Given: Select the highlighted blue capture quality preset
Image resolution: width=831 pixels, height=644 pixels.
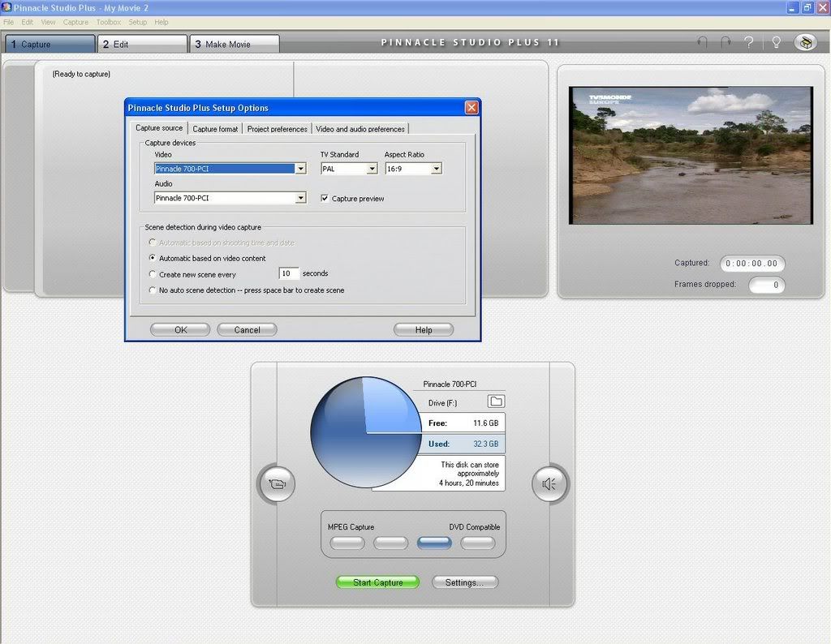Looking at the screenshot, I should coord(434,543).
